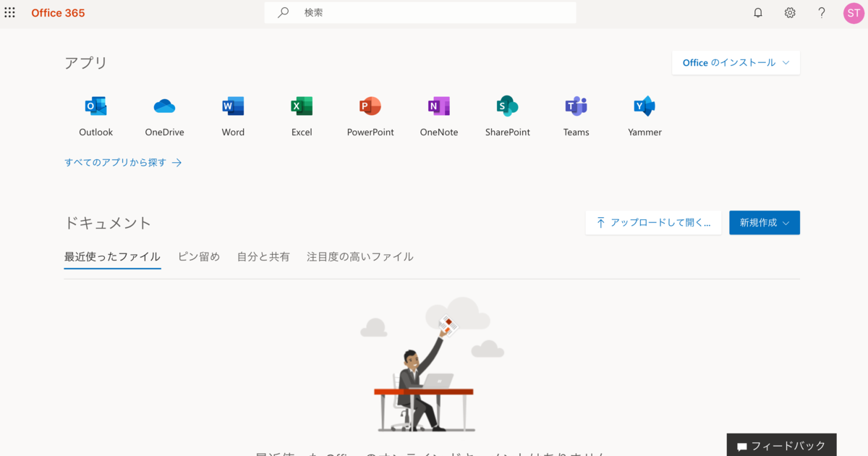
Task: Open the OneDrive app
Action: 164,117
